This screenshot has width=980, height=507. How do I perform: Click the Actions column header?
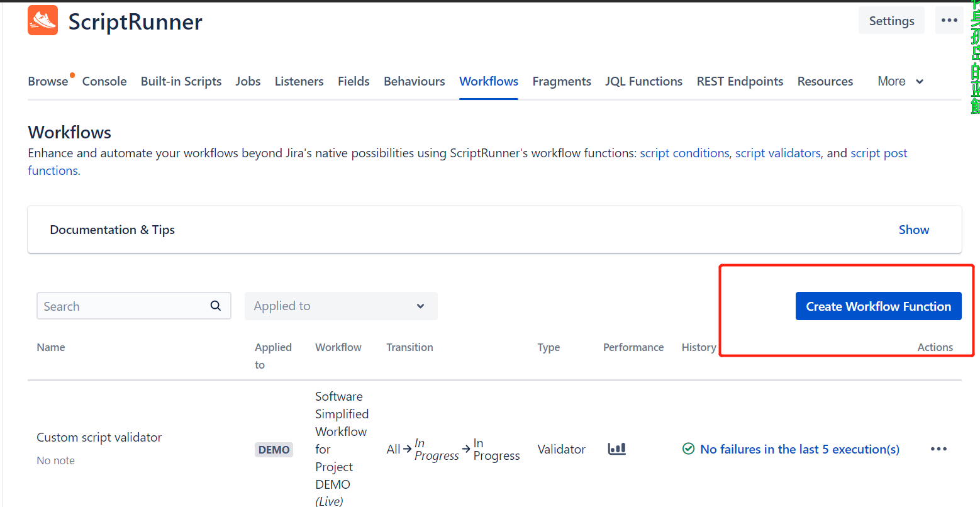pyautogui.click(x=935, y=347)
